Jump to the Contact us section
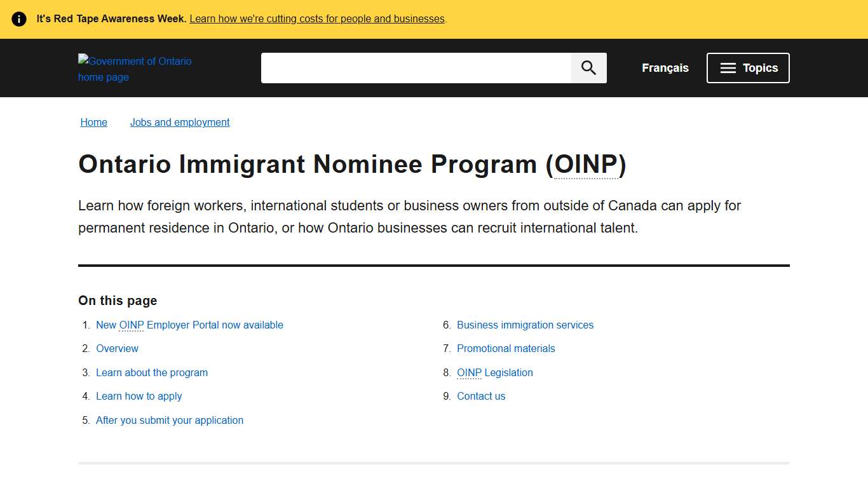 (481, 396)
